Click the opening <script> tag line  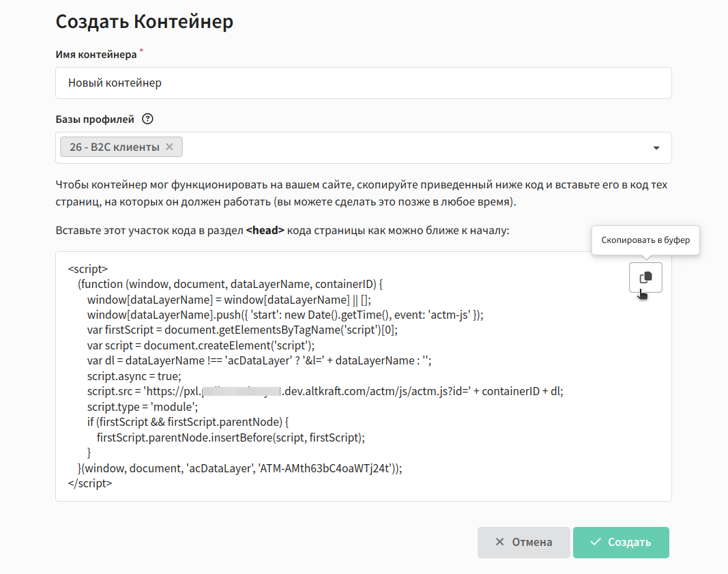pos(88,269)
